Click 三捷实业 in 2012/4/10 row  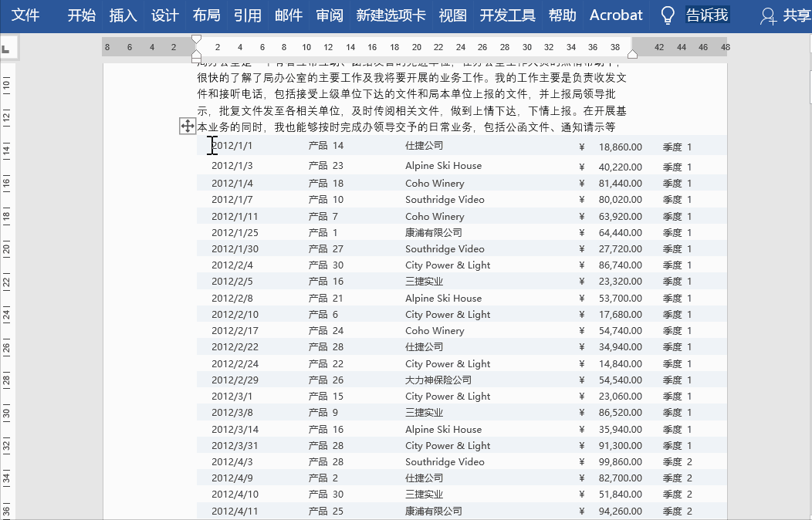point(424,494)
